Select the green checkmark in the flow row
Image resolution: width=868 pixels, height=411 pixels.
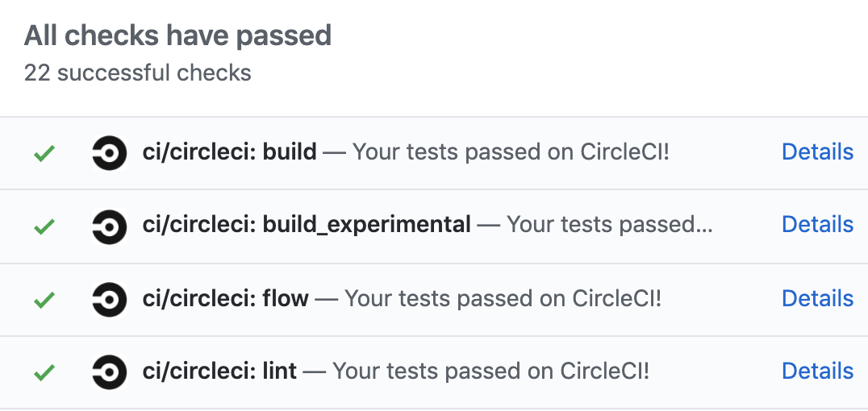point(44,300)
